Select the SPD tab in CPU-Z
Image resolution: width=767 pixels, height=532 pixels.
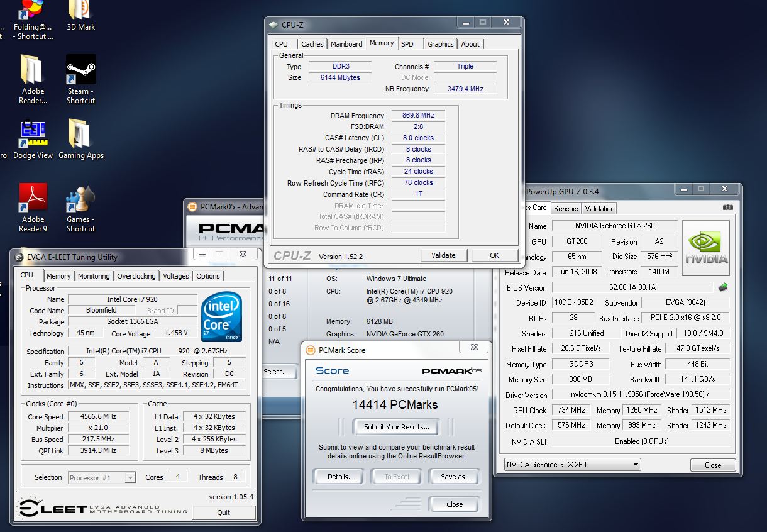coord(407,44)
